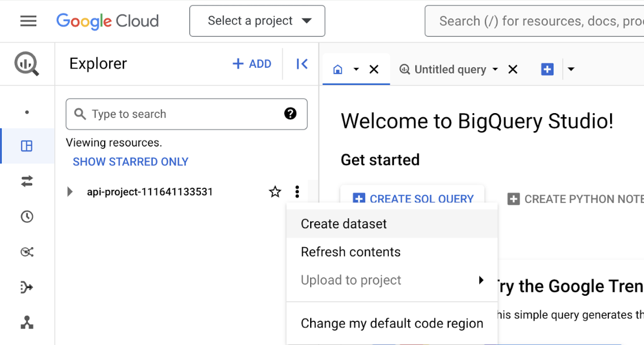The height and width of the screenshot is (345, 644).
Task: Open the Select a project dropdown
Action: coord(257,20)
